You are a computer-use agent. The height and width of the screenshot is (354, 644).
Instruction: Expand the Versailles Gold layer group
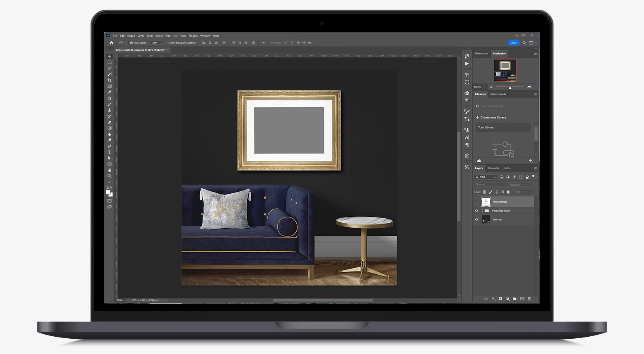[x=483, y=211]
